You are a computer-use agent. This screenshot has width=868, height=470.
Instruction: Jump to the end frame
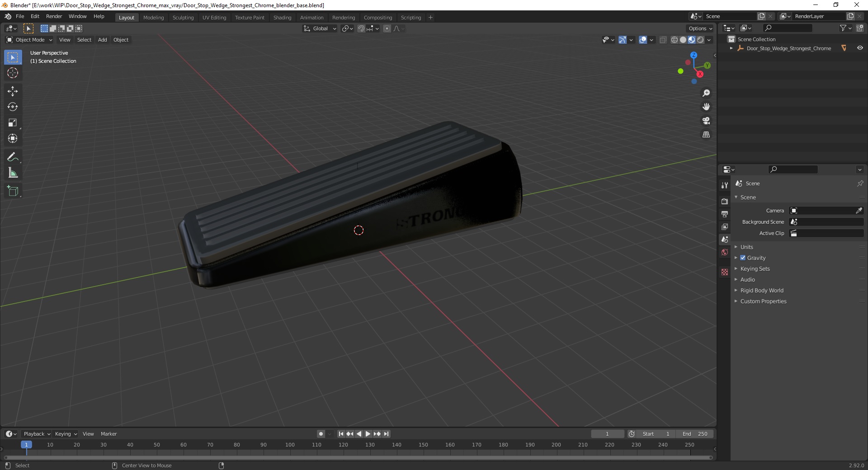[x=386, y=434]
